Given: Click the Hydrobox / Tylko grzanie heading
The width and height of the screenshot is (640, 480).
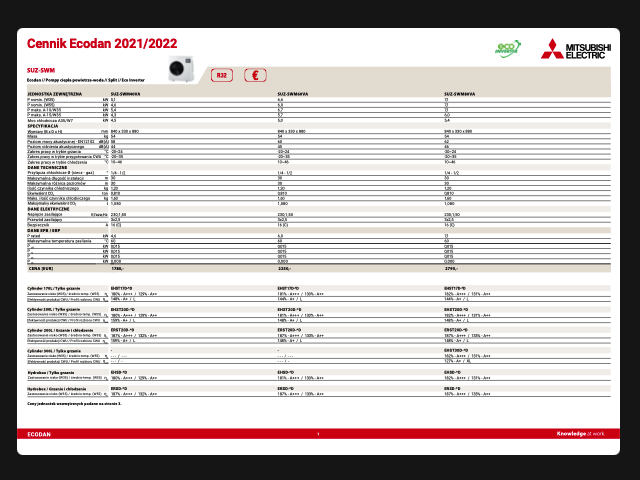Looking at the screenshot, I should click(x=51, y=373).
